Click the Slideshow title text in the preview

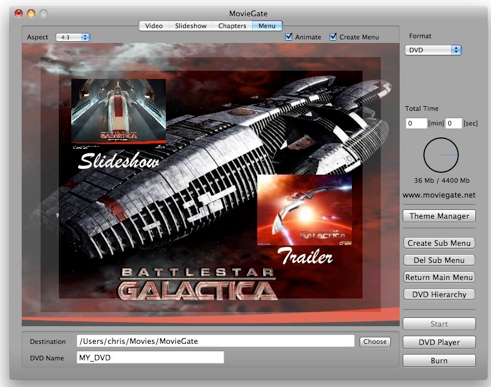pyautogui.click(x=119, y=161)
